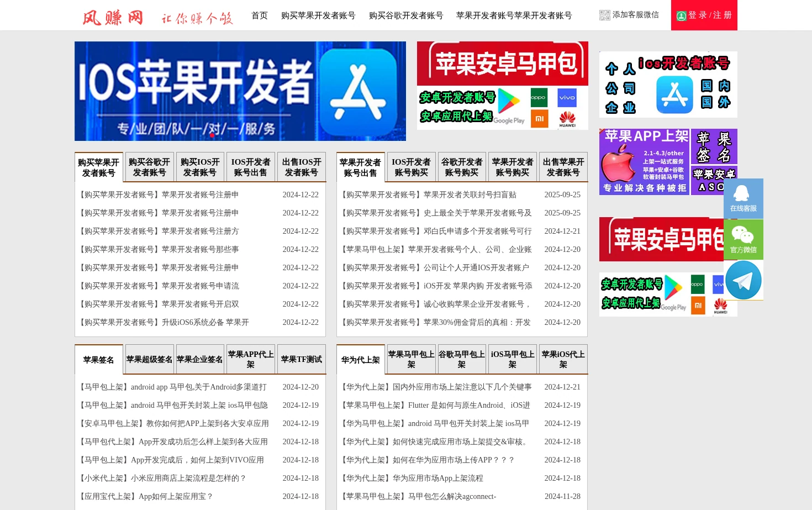Viewport: 812px width, 510px height.
Task: Open article 国内外应用市场上架注意以下几个关键事
Action: pos(462,387)
